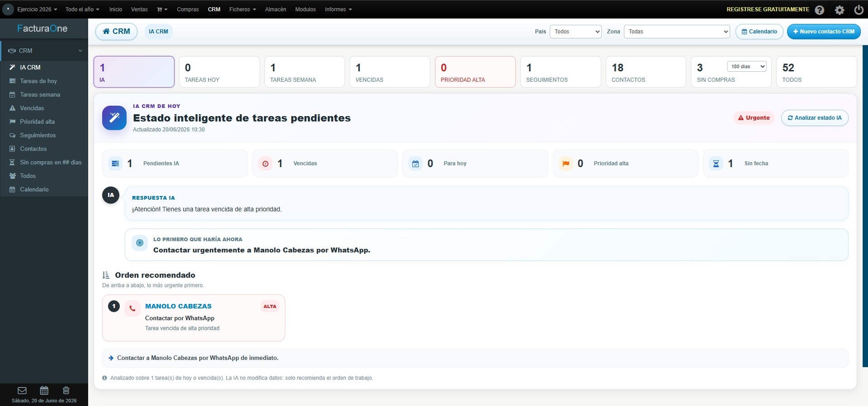Open Calendario button in header
Viewport: 868px width, 406px height.
pos(759,32)
